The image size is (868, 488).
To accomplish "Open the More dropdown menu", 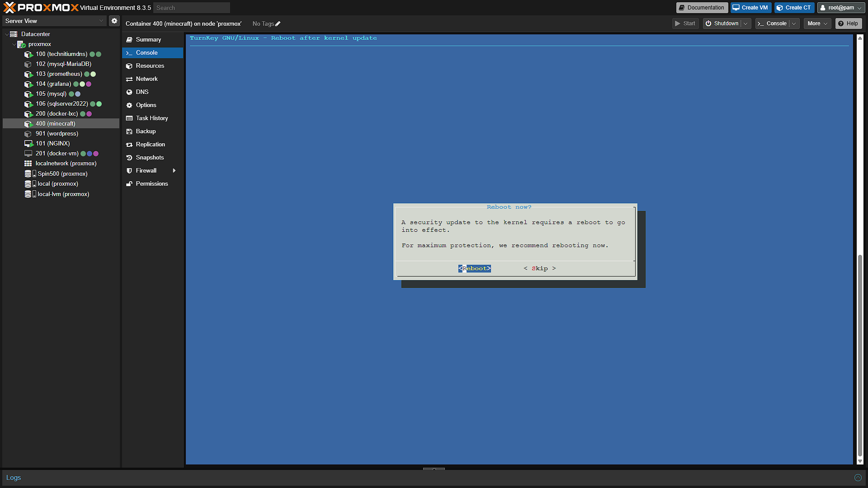I will (817, 23).
